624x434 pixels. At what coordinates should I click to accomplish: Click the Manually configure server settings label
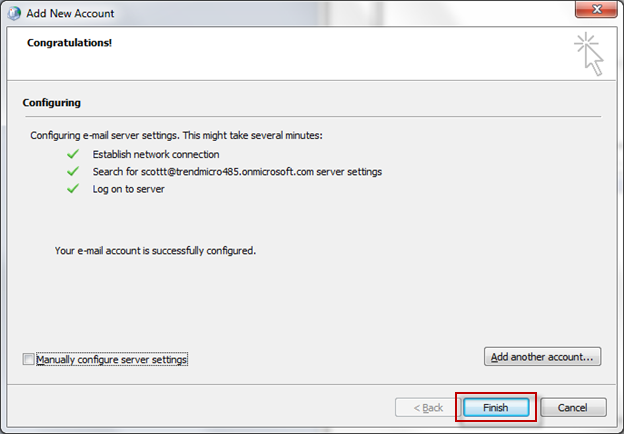pyautogui.click(x=112, y=359)
